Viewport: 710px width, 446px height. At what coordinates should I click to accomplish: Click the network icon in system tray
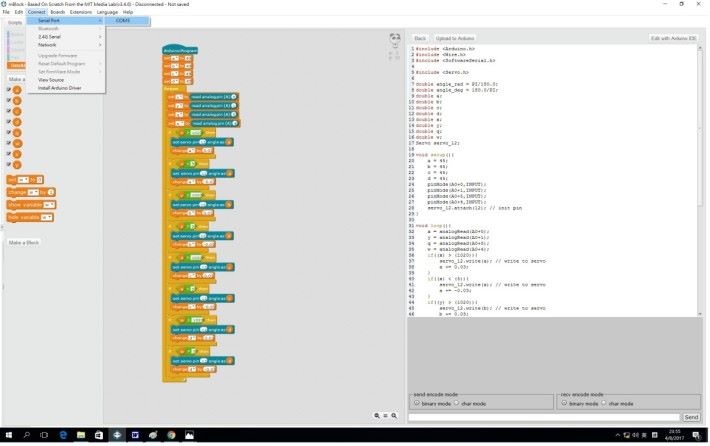pyautogui.click(x=627, y=435)
